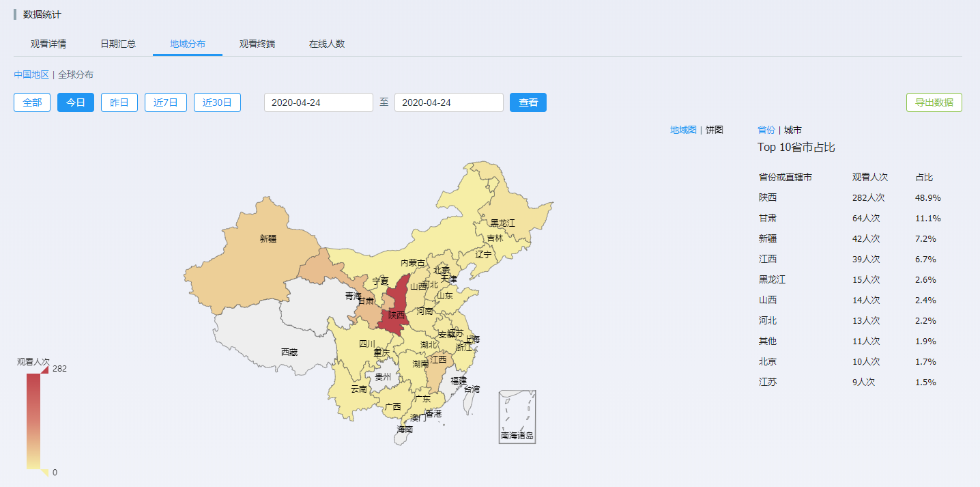Click the 南海诸岛 inset map
Viewport: 980px width, 487px height.
[517, 417]
